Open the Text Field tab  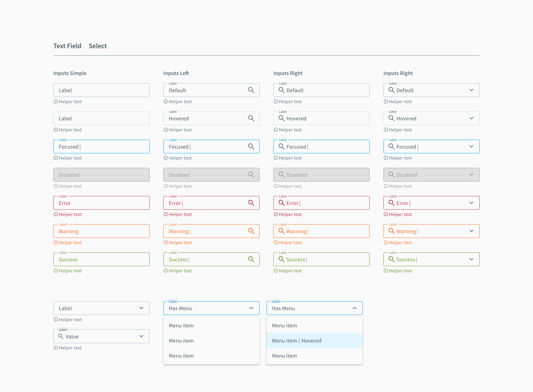pyautogui.click(x=67, y=46)
